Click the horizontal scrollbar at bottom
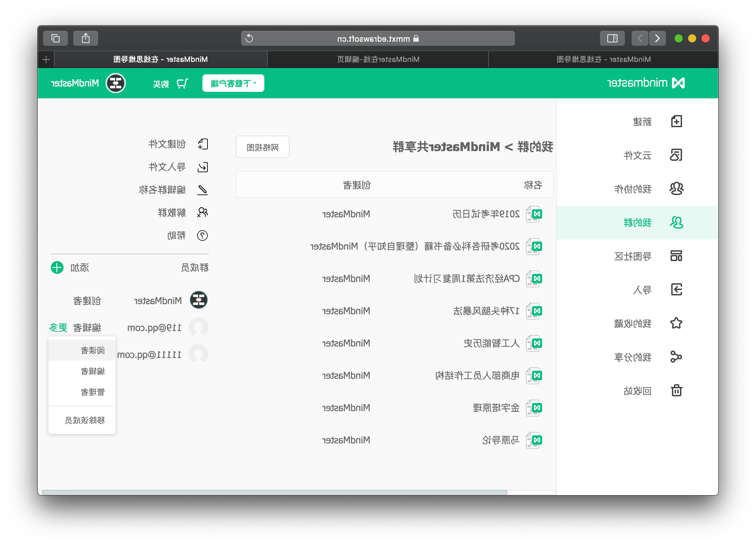 [275, 493]
